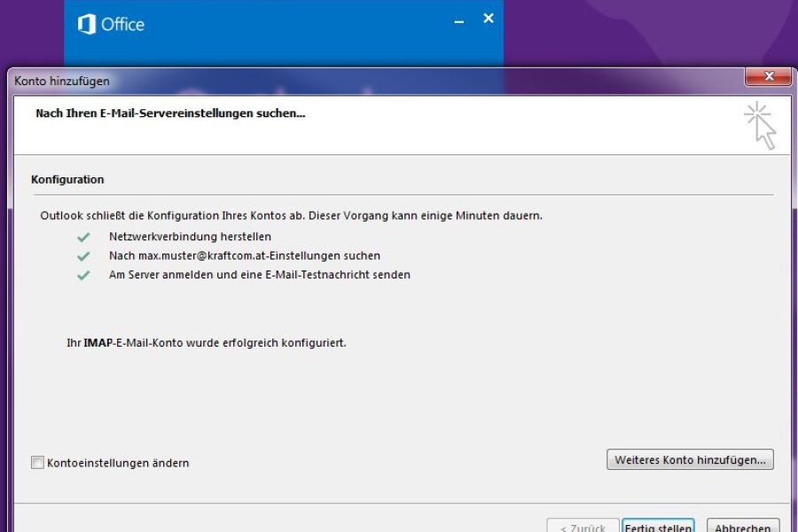Select the Nach max.muster@kraftcom.at-Einstellungen suchen step text
The height and width of the screenshot is (532, 798).
pyautogui.click(x=245, y=255)
